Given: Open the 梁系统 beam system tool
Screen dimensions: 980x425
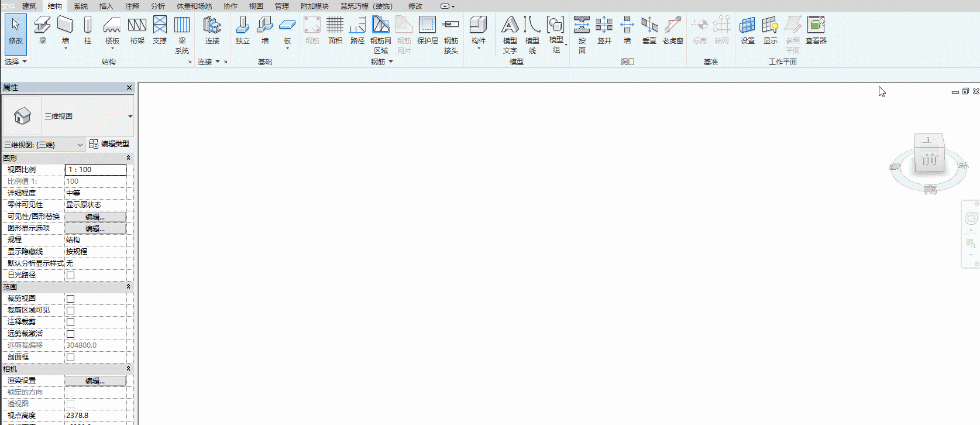Looking at the screenshot, I should pos(182,35).
